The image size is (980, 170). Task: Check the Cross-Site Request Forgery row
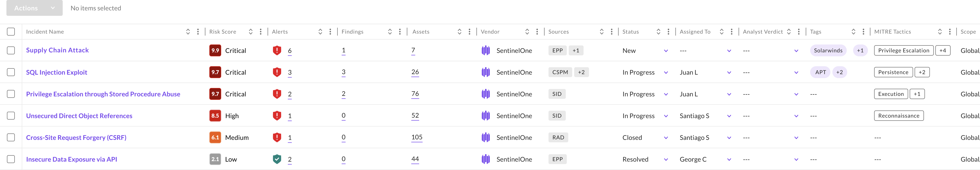[11, 137]
